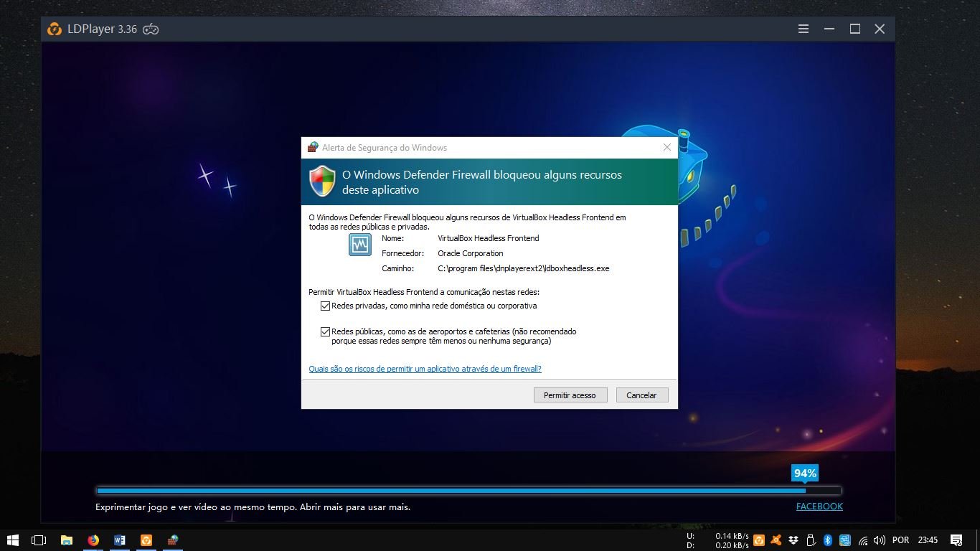Maximize the LDPlayer window
Viewport: 980px width, 551px height.
coord(855,29)
